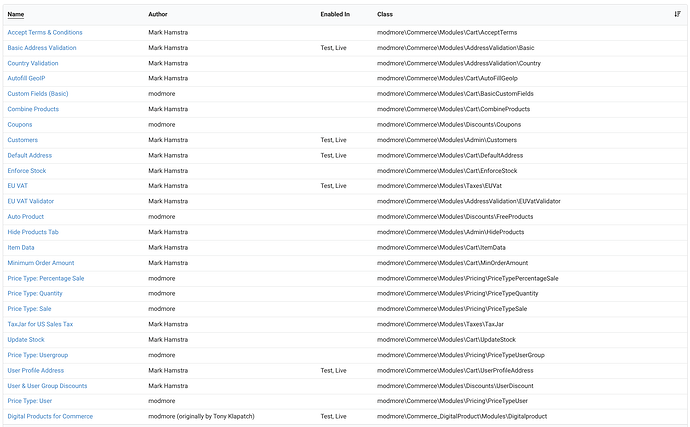Click Mark Hamstra in the Item Data row
Image resolution: width=690 pixels, height=427 pixels.
168,247
